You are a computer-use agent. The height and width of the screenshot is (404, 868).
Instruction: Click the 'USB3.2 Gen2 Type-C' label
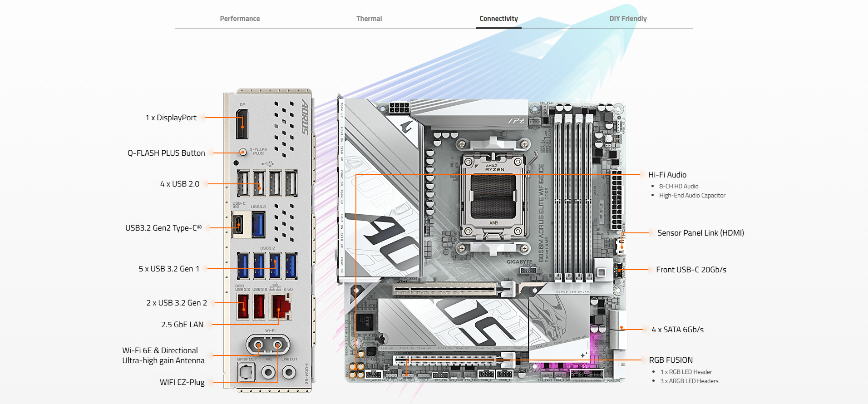pyautogui.click(x=163, y=228)
